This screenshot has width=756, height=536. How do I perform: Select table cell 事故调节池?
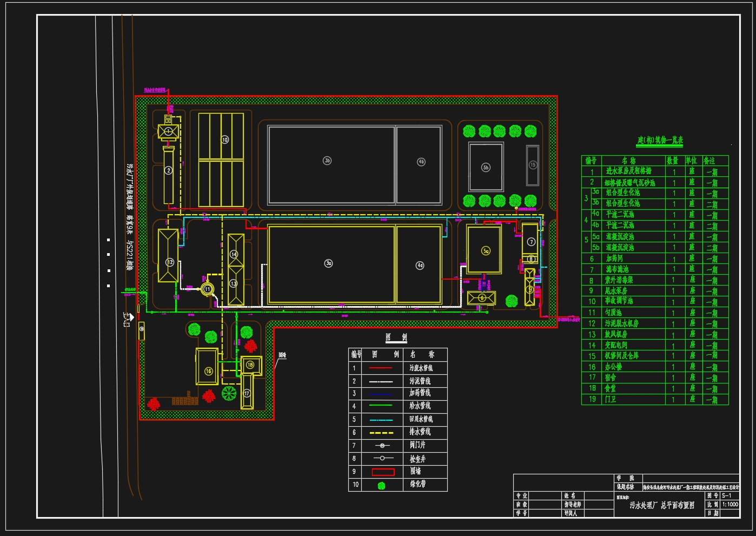(x=619, y=301)
